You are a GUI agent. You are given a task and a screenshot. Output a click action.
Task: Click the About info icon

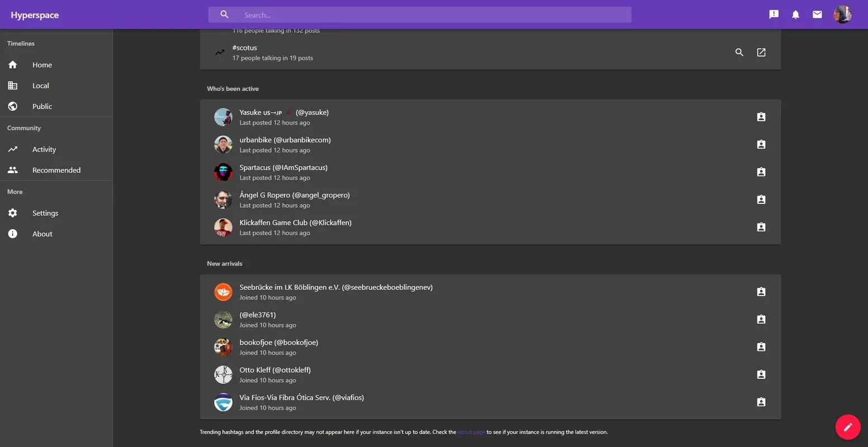13,234
